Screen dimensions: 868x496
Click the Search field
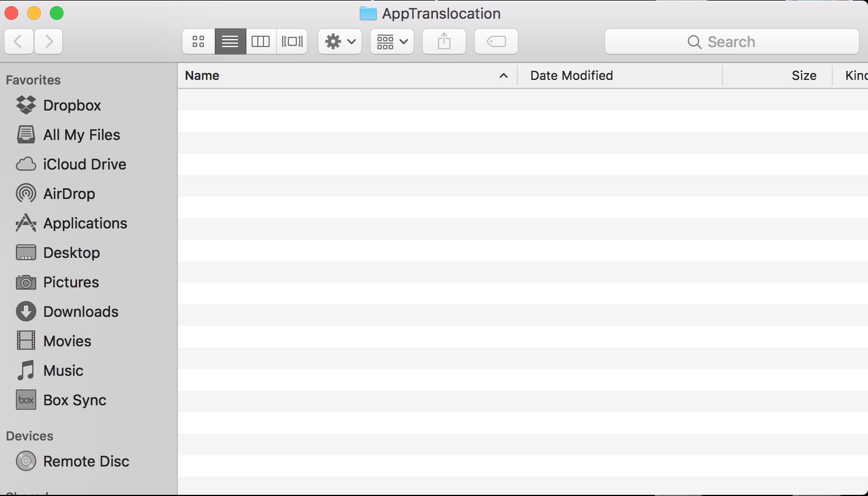pos(731,42)
